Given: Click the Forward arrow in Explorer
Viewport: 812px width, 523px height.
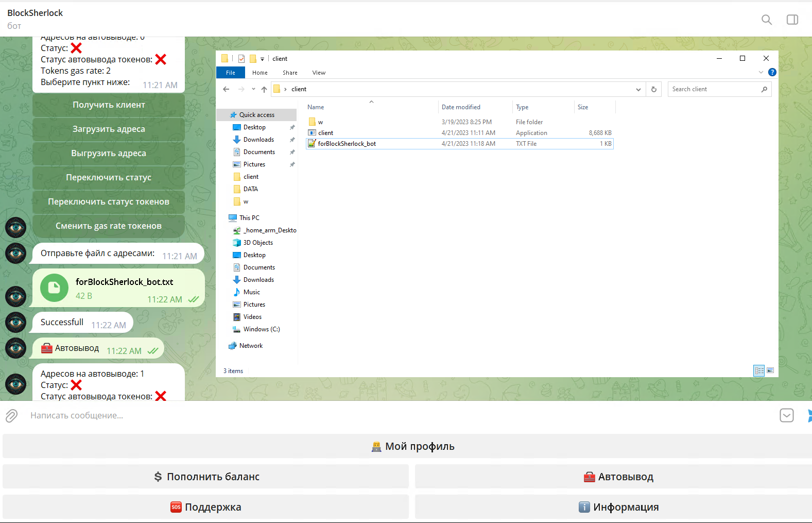Looking at the screenshot, I should tap(241, 89).
